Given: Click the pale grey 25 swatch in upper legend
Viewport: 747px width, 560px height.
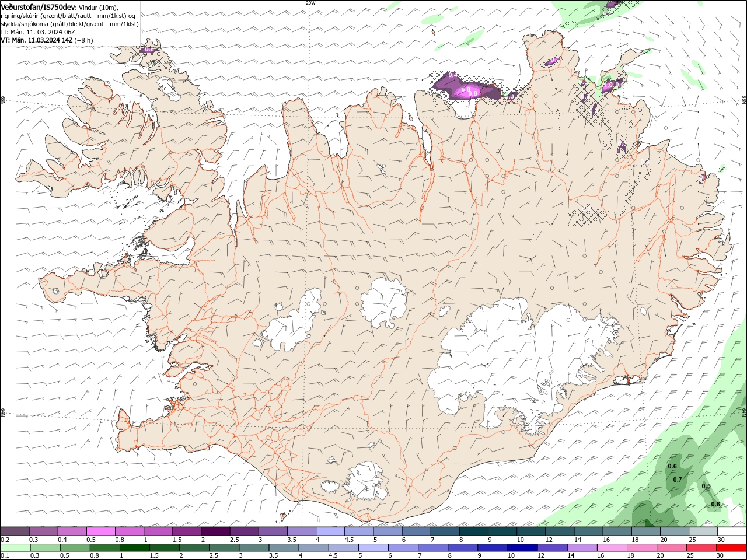Looking at the screenshot, I should pyautogui.click(x=703, y=531).
